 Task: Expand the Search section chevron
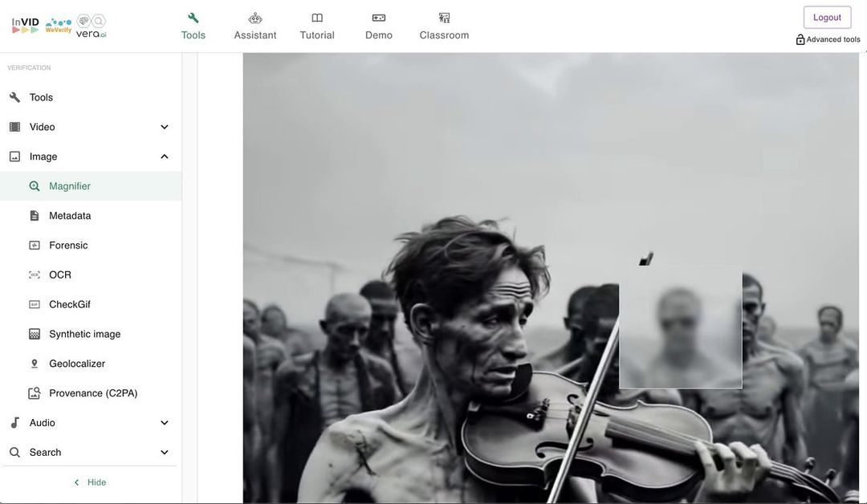click(165, 453)
